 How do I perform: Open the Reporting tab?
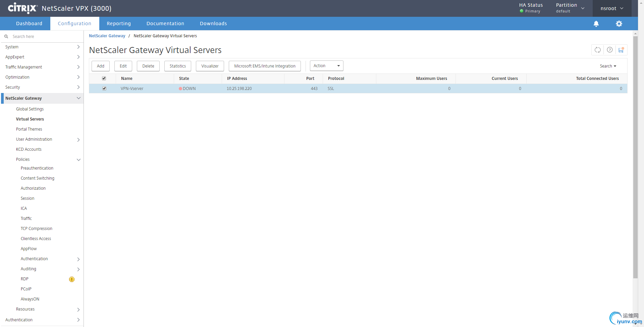click(119, 24)
